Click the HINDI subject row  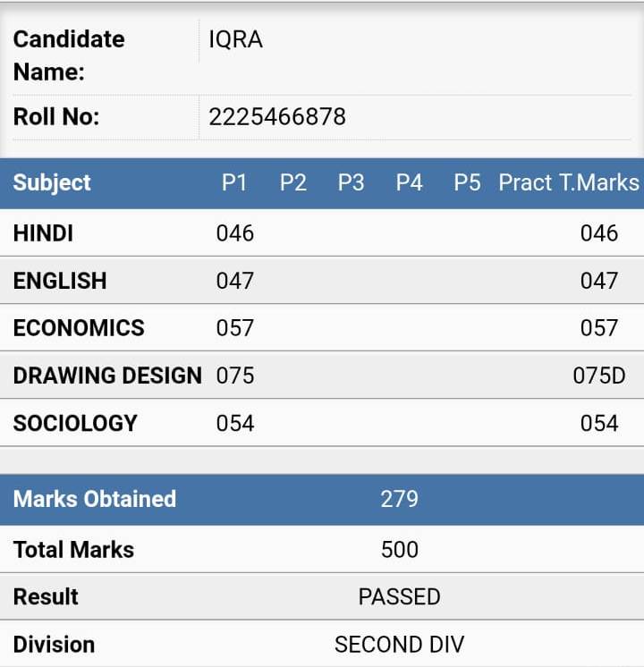[x=322, y=232]
